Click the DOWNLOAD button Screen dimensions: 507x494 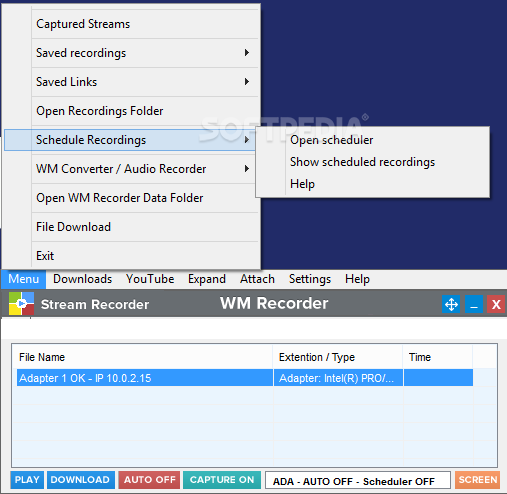(x=80, y=480)
